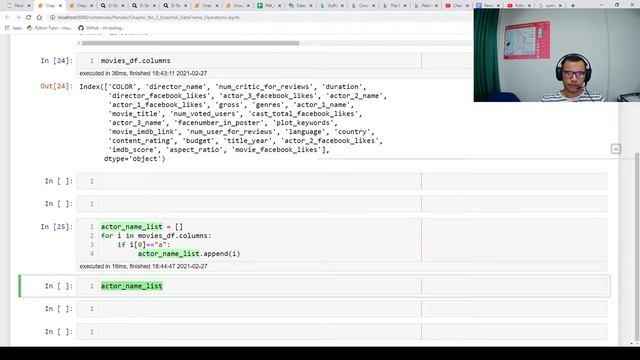Open the Python Tutor bookmark
Screen dimensions: 640x360
pyautogui.click(x=49, y=28)
